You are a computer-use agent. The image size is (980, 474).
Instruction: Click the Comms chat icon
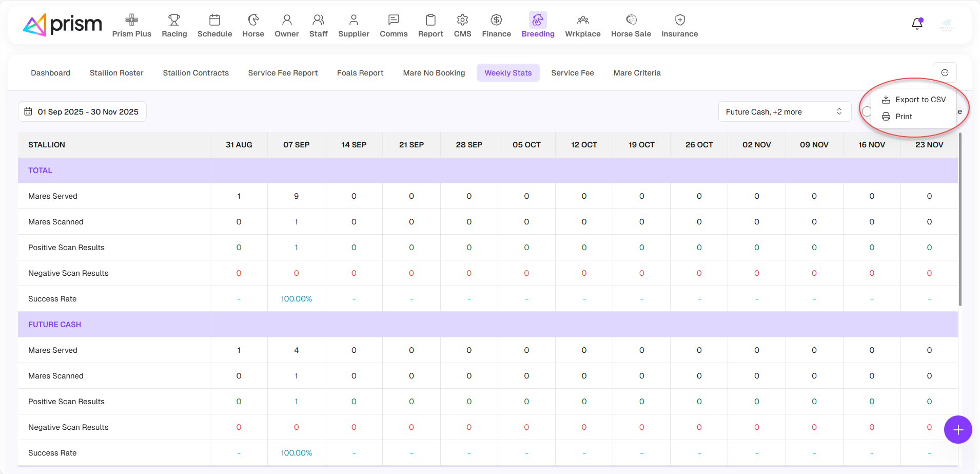tap(394, 20)
